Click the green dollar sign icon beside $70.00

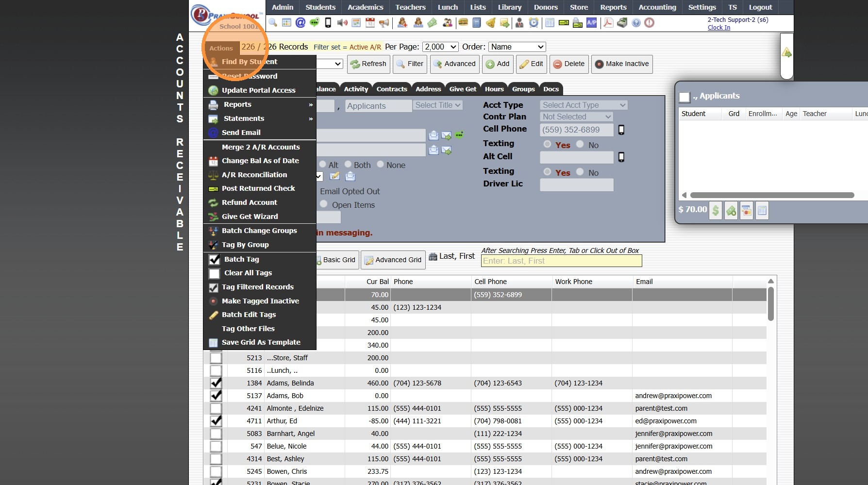pos(715,210)
